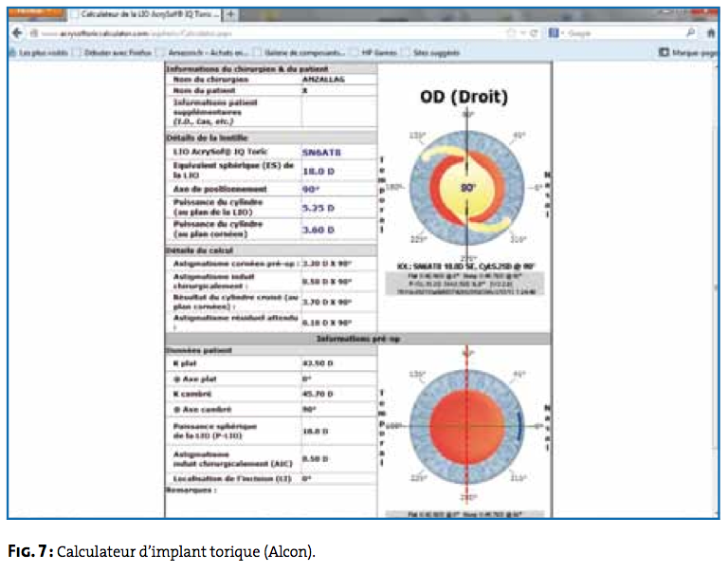Click the page vertical scrollbar
728x573 pixels.
coord(716,288)
